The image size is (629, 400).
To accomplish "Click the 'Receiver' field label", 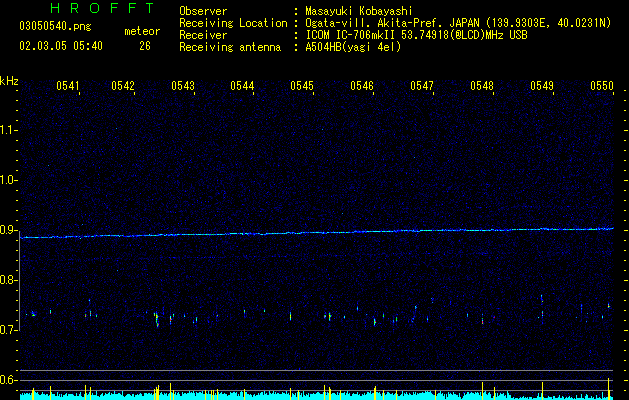I will tap(203, 35).
